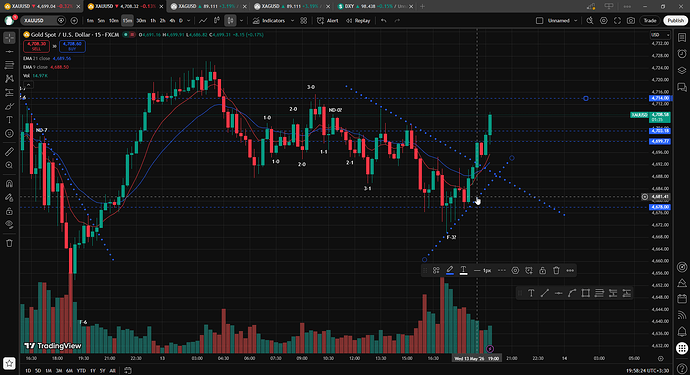Close the DXY tab

(411, 7)
